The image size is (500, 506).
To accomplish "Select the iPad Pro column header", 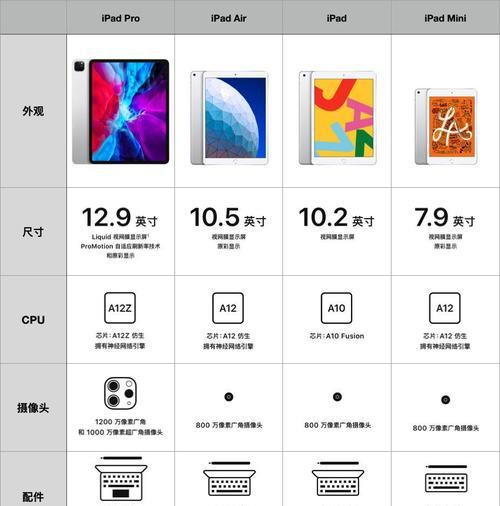I will (120, 18).
